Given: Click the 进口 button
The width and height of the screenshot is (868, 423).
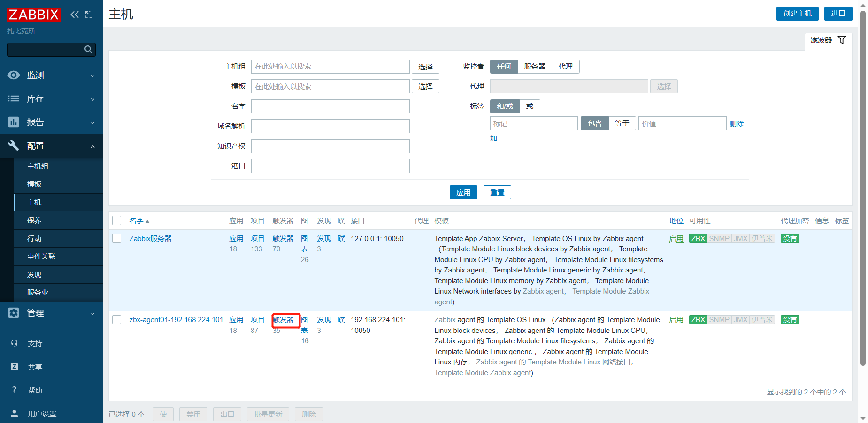Looking at the screenshot, I should coord(838,14).
